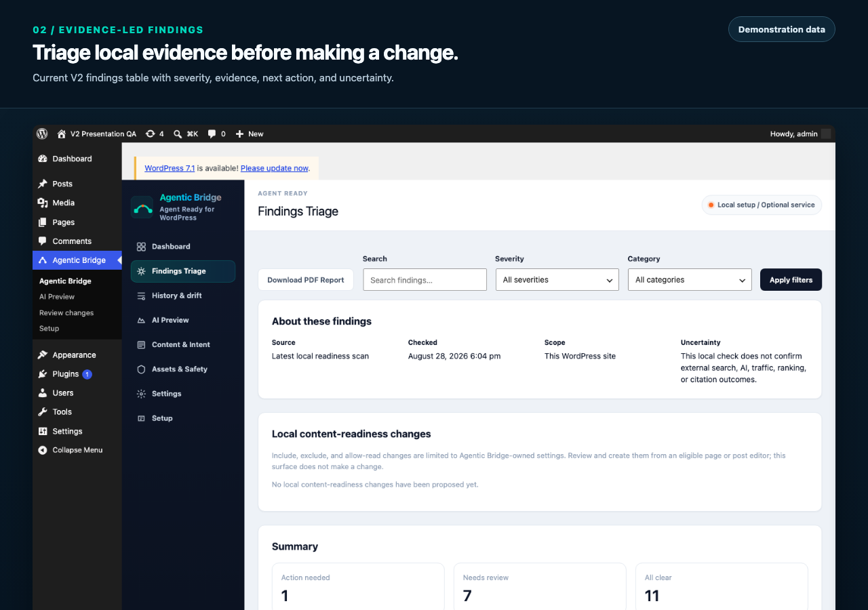Select the Needs review summary card

pos(540,587)
